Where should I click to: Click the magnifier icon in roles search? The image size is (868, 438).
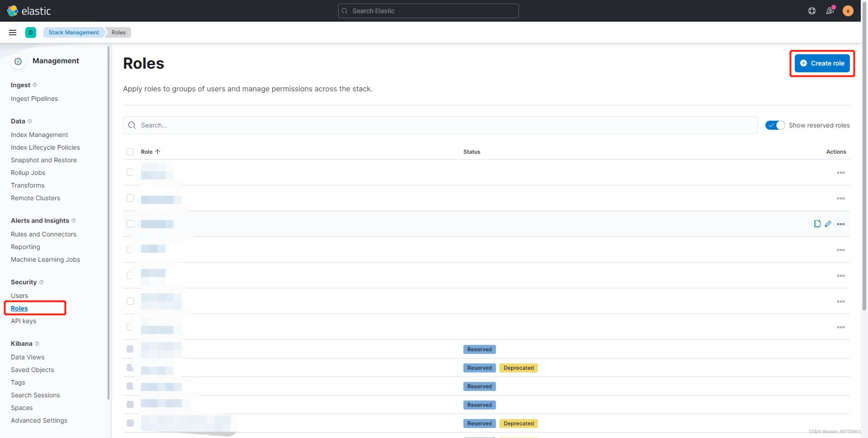point(132,125)
